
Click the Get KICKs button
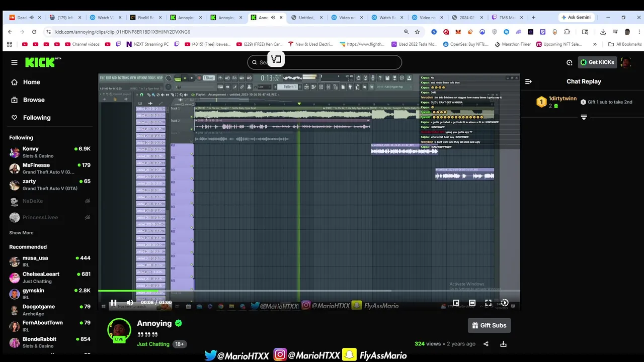(x=597, y=62)
